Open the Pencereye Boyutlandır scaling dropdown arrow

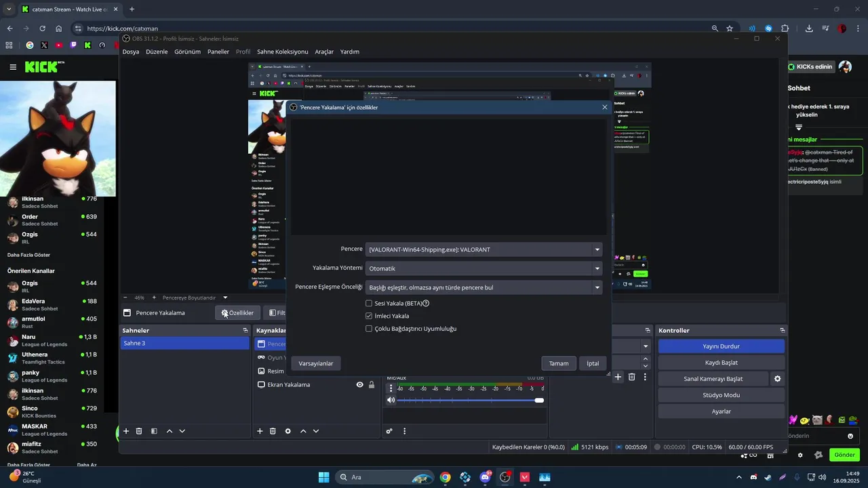coord(225,298)
